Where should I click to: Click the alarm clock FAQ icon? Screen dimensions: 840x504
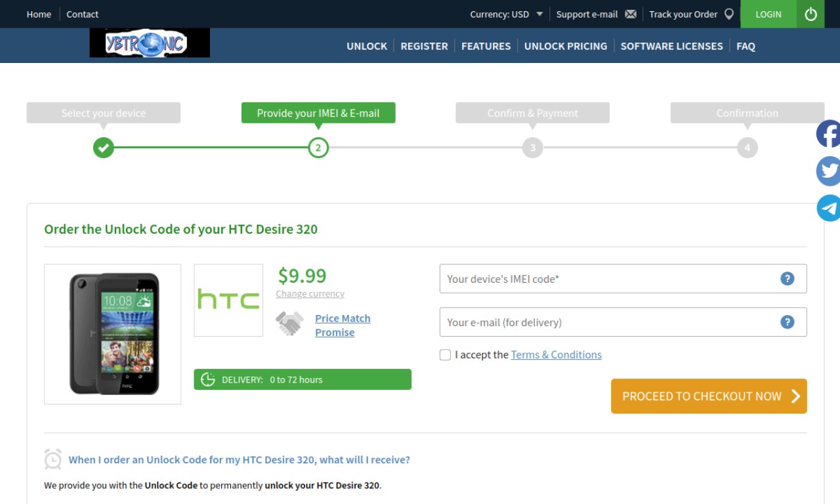pos(53,459)
